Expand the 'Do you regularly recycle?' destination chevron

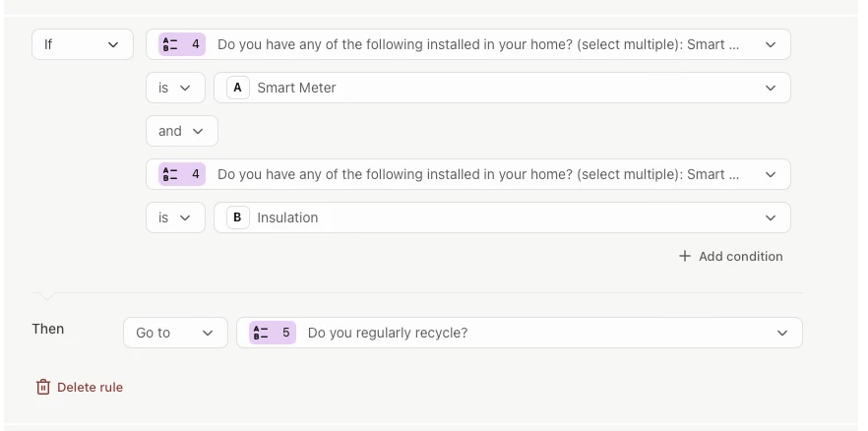coord(782,333)
